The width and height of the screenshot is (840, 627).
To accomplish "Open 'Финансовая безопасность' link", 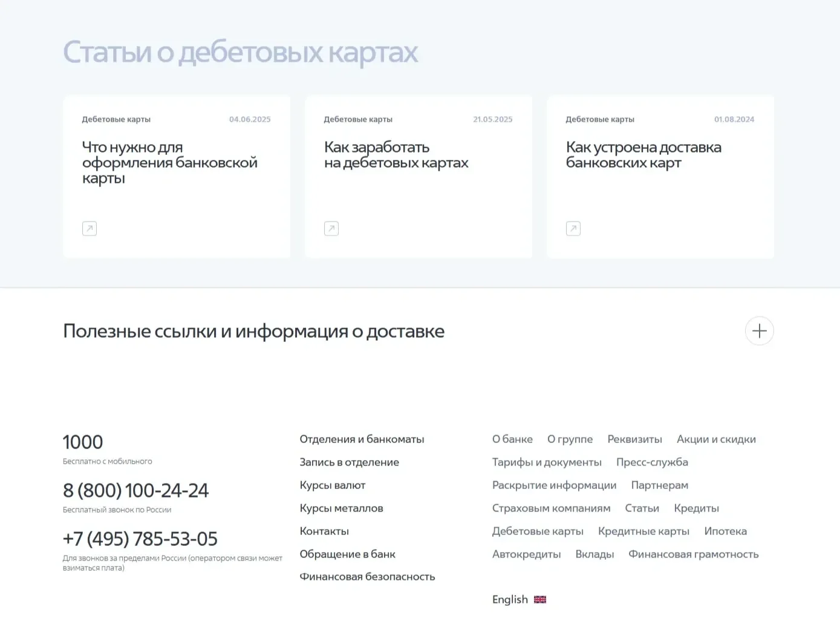I will tap(367, 577).
